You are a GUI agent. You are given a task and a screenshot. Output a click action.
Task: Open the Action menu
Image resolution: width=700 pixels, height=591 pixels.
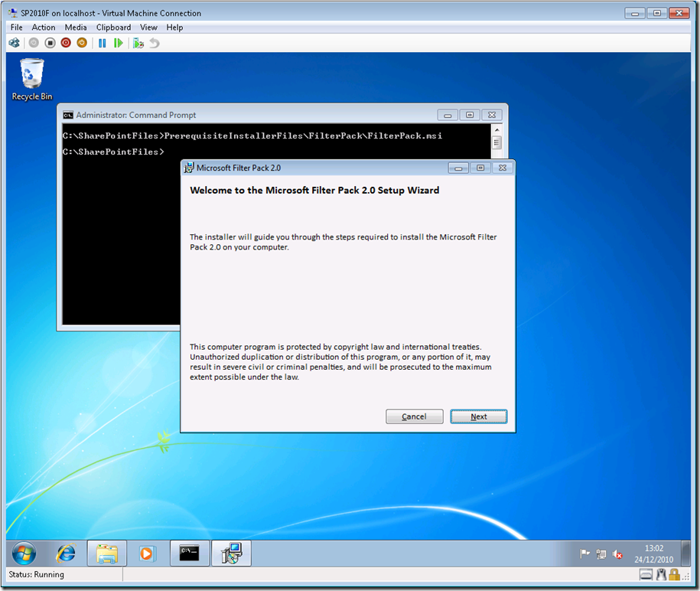click(44, 28)
